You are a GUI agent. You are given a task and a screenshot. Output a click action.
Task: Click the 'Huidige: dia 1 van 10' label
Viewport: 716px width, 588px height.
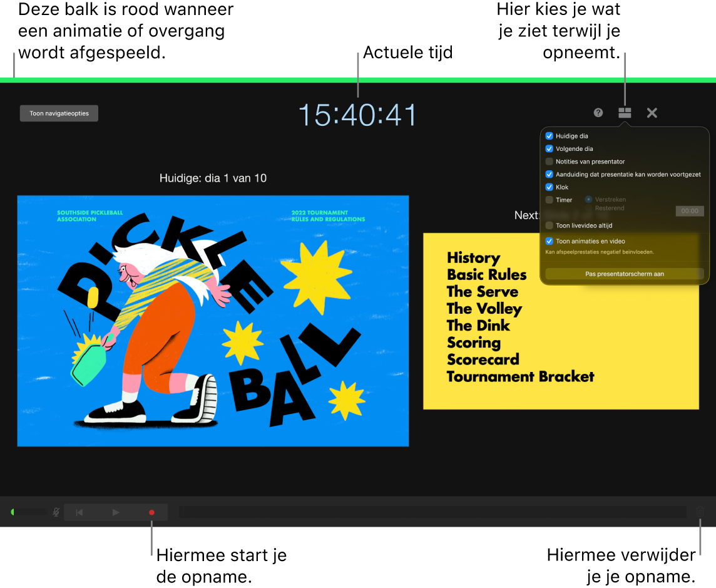(213, 178)
